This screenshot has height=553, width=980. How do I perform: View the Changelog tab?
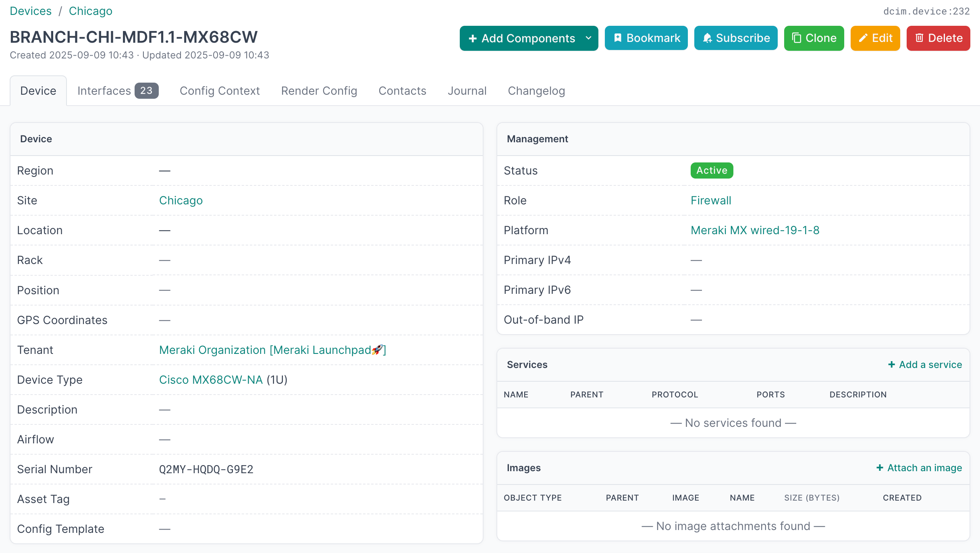536,91
